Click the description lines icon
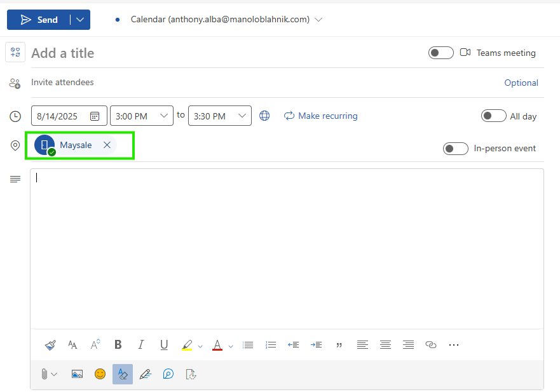 pos(15,179)
